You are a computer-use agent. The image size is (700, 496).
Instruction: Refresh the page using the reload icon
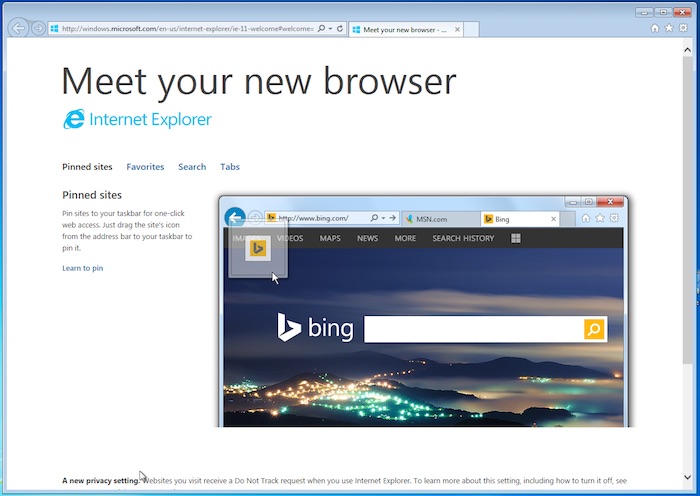click(340, 29)
